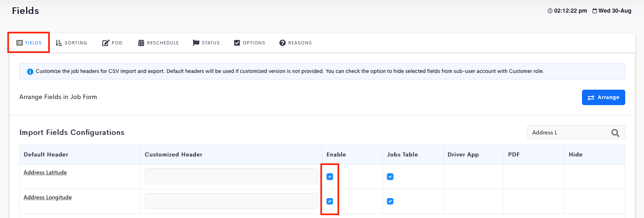Click the Address Longitude header link
Viewport: 644px width, 218px height.
48,197
